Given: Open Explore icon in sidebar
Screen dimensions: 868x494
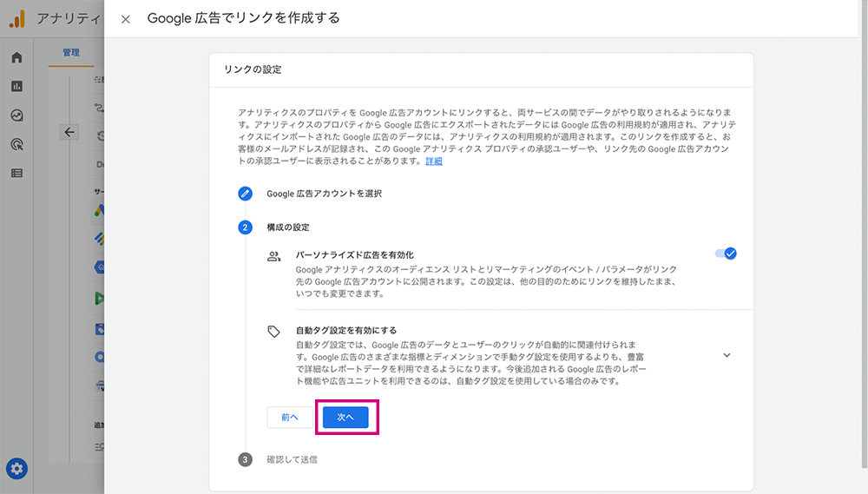Looking at the screenshot, I should pyautogui.click(x=16, y=115).
